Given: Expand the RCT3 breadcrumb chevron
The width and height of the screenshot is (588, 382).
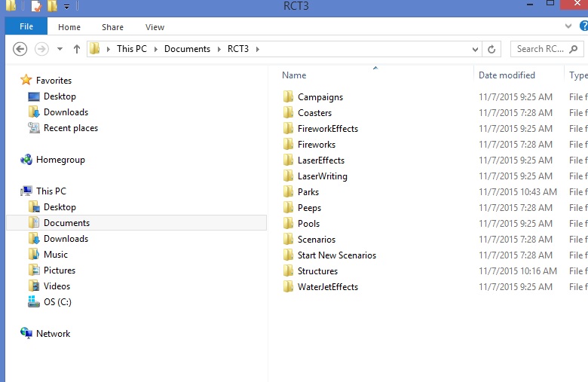Looking at the screenshot, I should [257, 49].
